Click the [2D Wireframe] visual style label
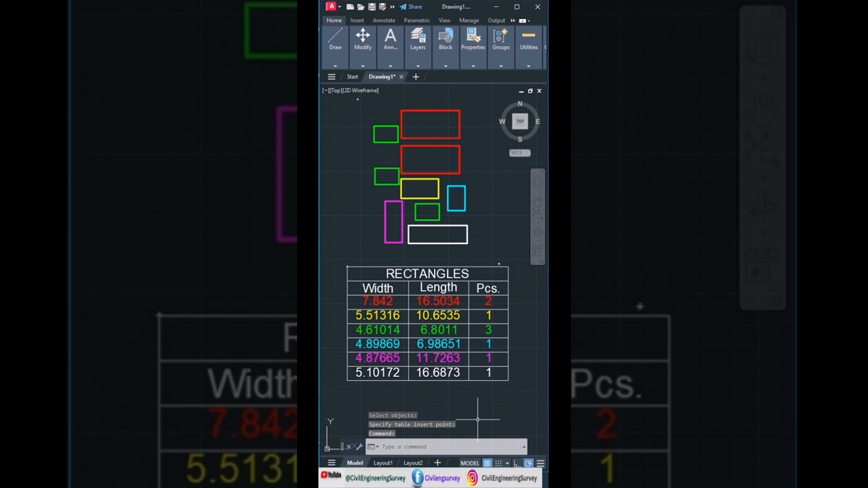The width and height of the screenshot is (868, 488). pos(361,90)
